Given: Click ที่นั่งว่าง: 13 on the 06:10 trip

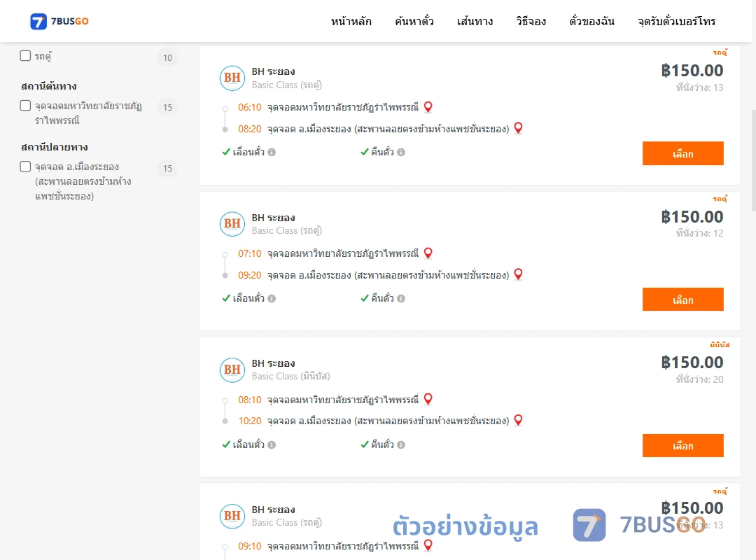Looking at the screenshot, I should tap(699, 87).
